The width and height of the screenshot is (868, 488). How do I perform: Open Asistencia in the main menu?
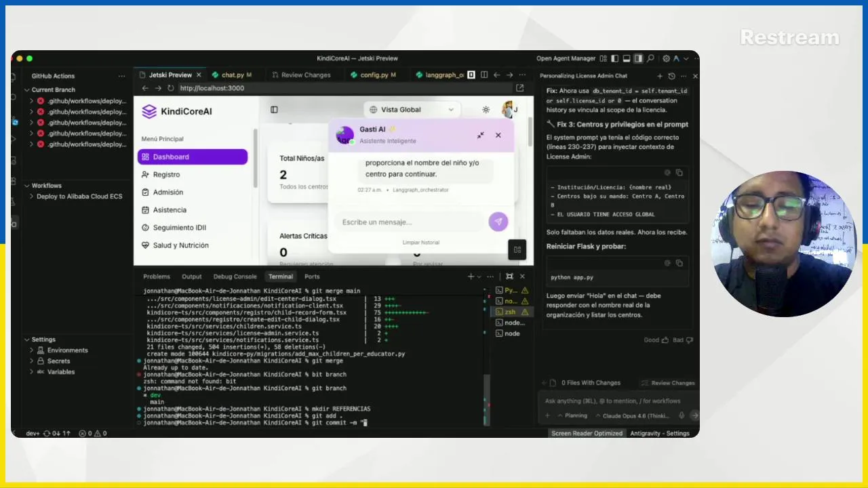click(193, 210)
